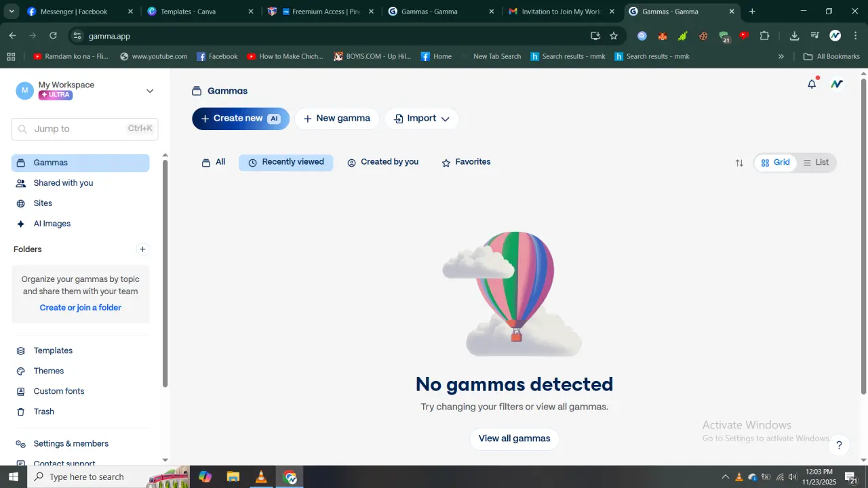The height and width of the screenshot is (488, 868).
Task: Click New gamma button
Action: pos(337,119)
